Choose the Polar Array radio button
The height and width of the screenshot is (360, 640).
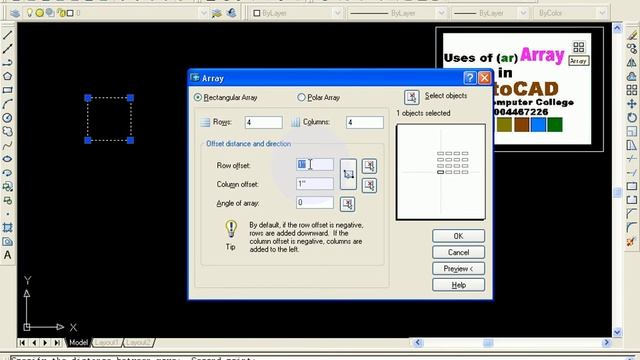tap(301, 98)
